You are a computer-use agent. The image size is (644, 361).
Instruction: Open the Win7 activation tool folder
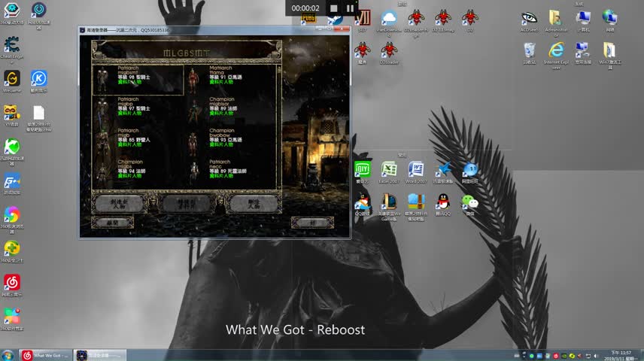click(x=610, y=56)
